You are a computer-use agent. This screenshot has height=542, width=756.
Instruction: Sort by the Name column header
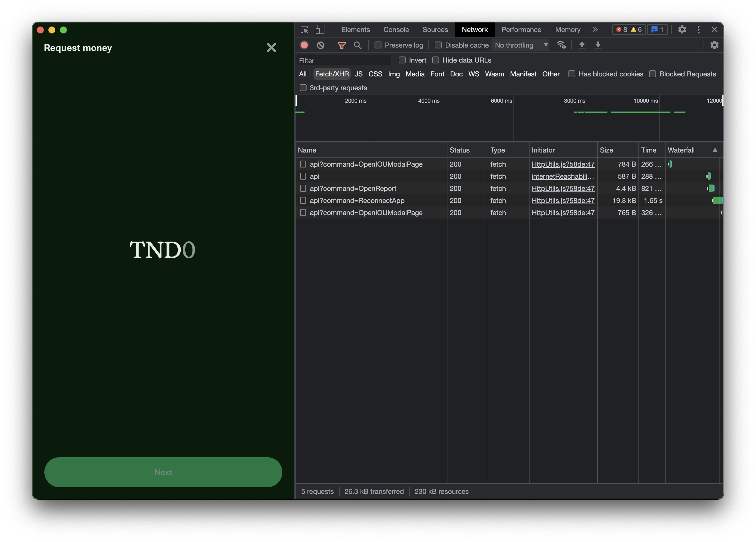point(371,150)
